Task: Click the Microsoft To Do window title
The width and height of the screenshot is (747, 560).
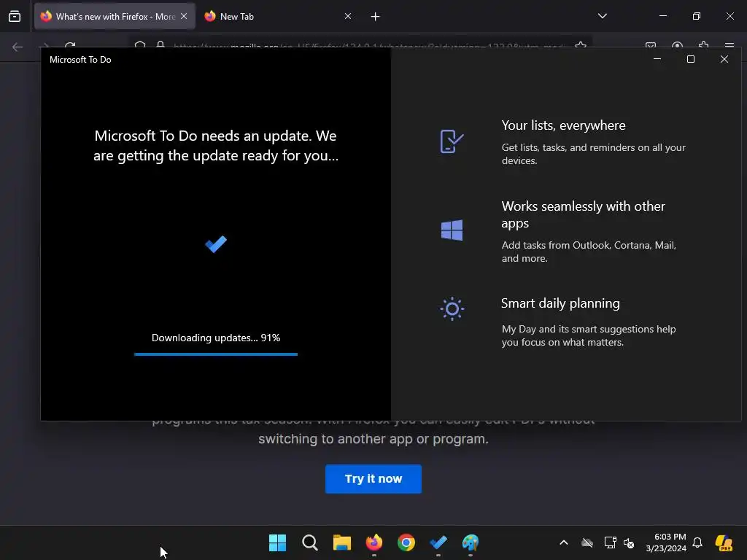Action: [80, 60]
